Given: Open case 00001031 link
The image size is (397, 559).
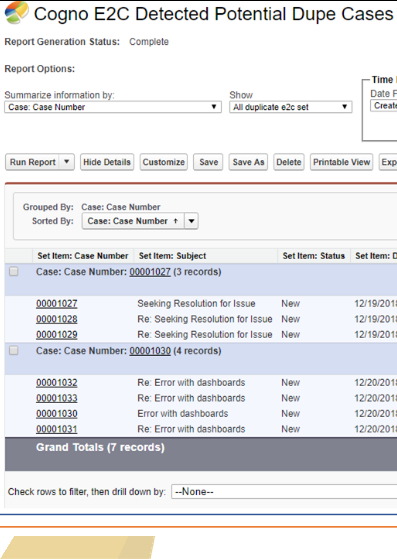Looking at the screenshot, I should pyautogui.click(x=57, y=429).
